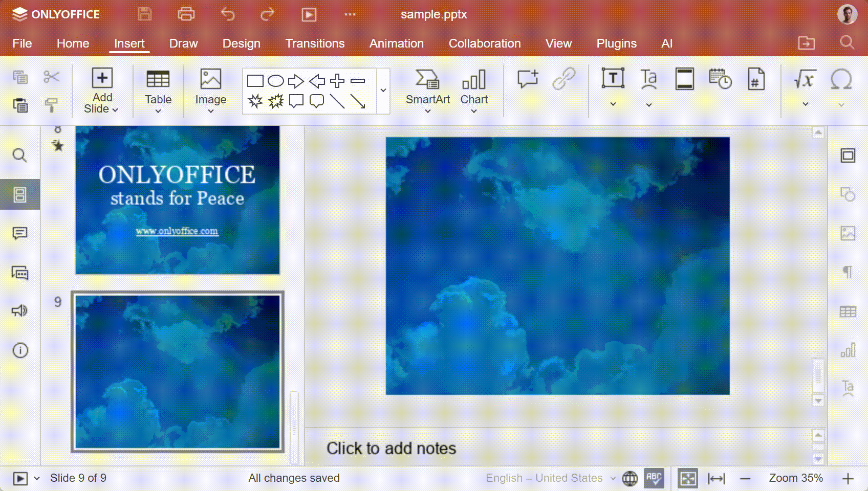Image resolution: width=868 pixels, height=491 pixels.
Task: Open the Text Art dropdown arrow
Action: click(x=649, y=104)
